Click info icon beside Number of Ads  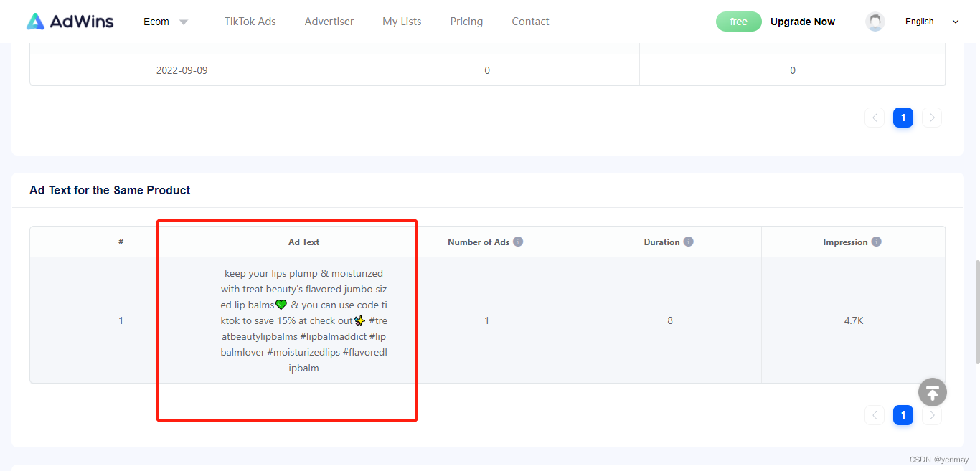(x=518, y=242)
